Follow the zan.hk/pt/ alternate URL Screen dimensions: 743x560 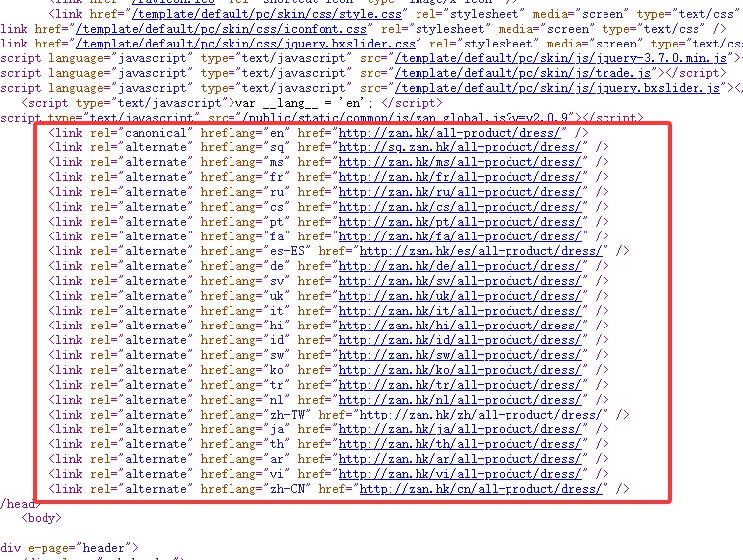pos(460,222)
